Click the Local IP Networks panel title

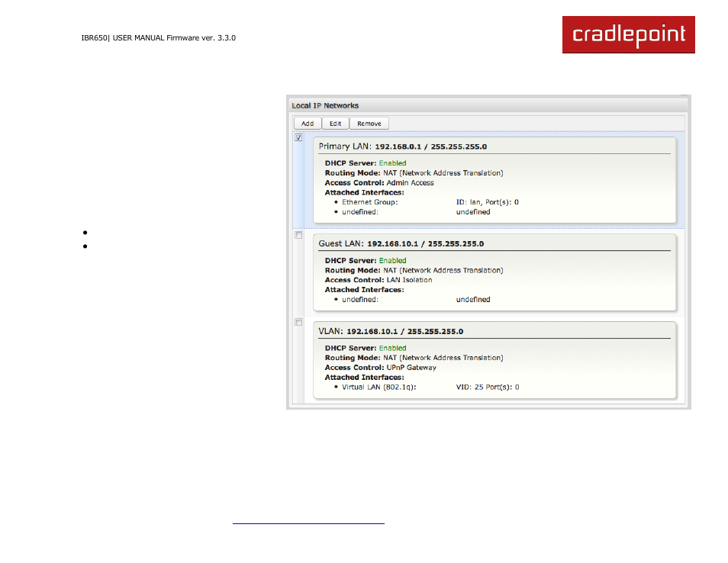[x=325, y=106]
